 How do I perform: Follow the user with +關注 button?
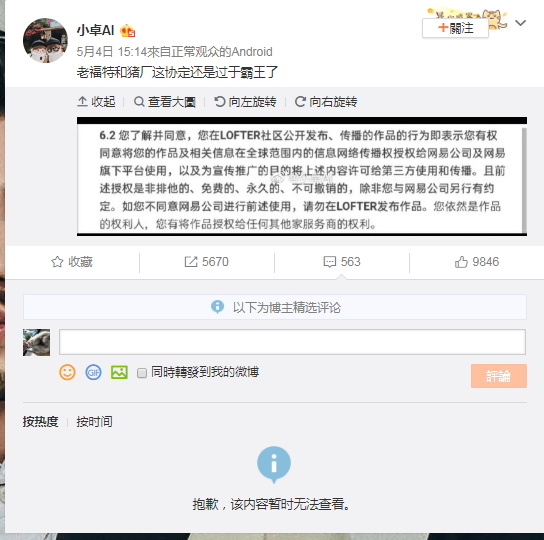455,28
